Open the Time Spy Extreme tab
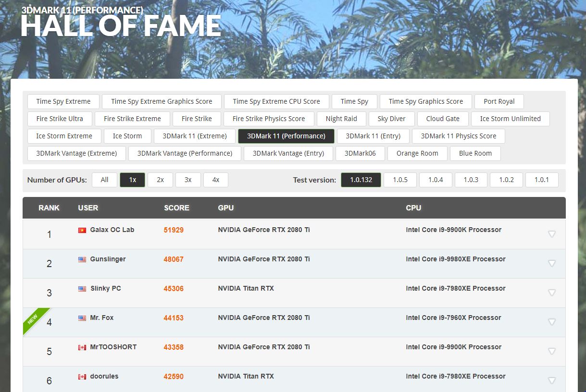The image size is (586, 392). click(63, 101)
